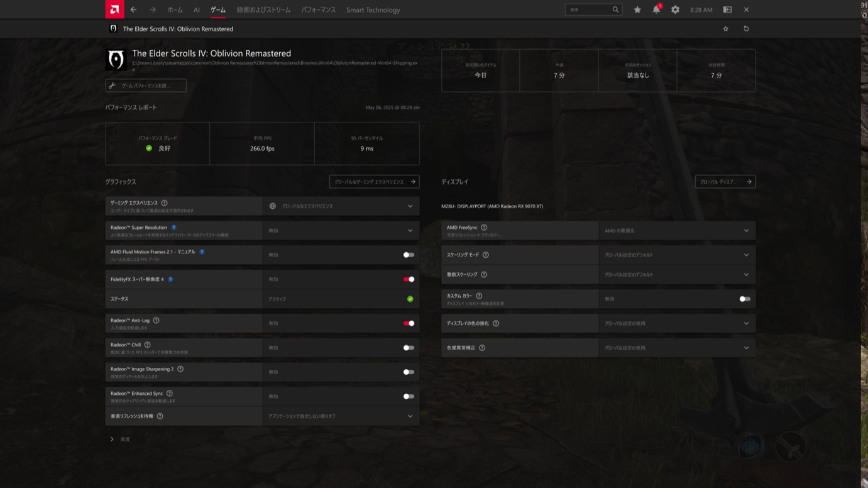Expand the 高度 advanced section
868x488 pixels.
coord(120,439)
